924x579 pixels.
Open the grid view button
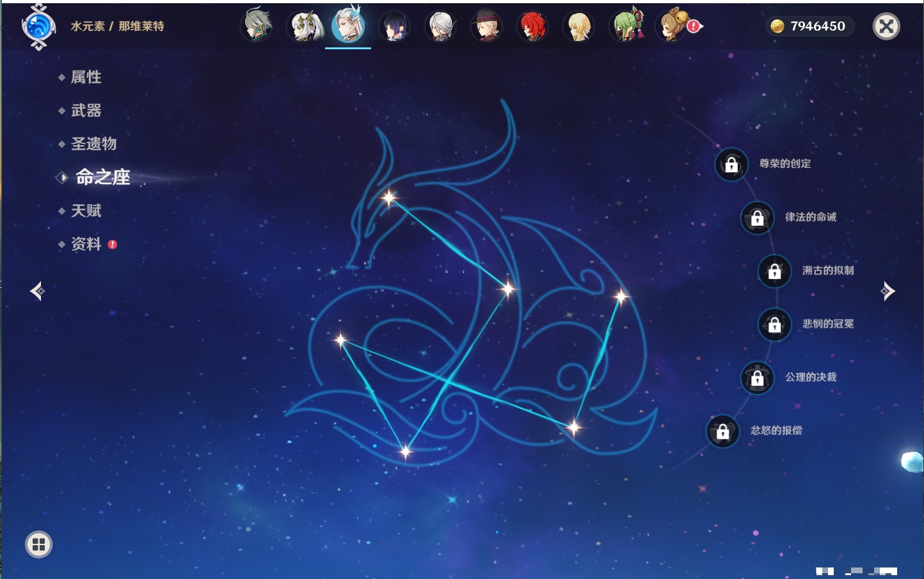click(38, 544)
